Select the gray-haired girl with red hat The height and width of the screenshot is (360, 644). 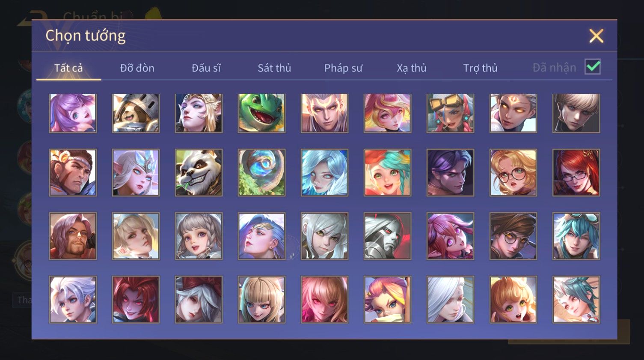pyautogui.click(x=199, y=299)
